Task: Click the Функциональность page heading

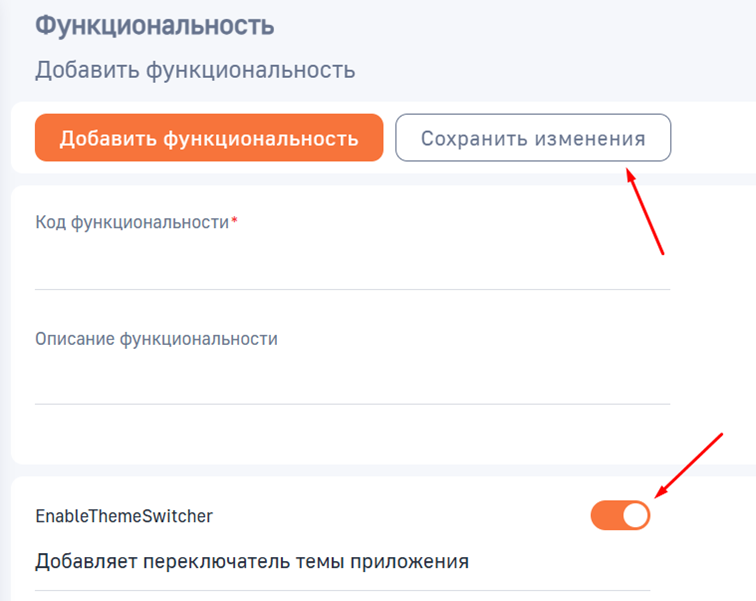Action: point(154,26)
